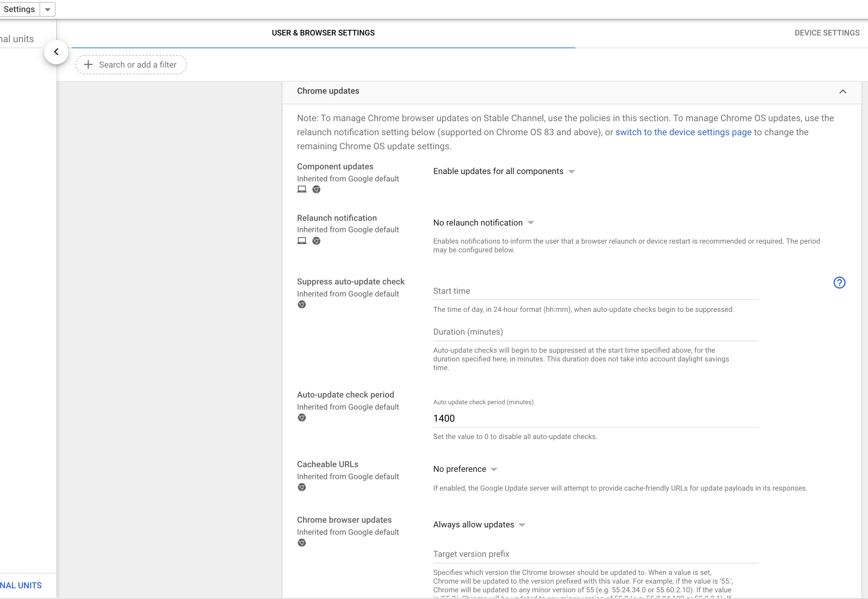Click the Relaunch notification setting label
Image resolution: width=868 pixels, height=599 pixels.
(x=337, y=218)
